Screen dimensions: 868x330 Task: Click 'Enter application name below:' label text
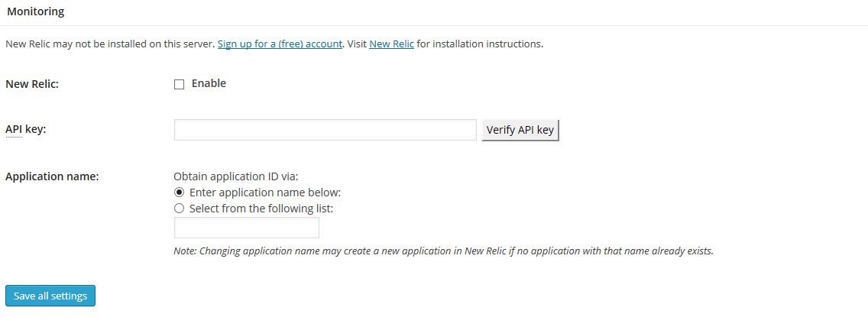(265, 192)
